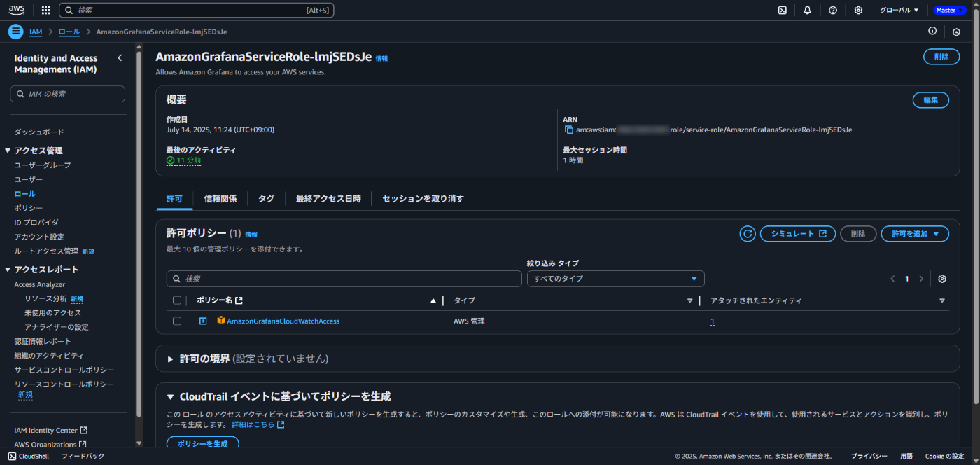Open the AmazonGrafanaCloudWatchAccess policy link

click(x=283, y=321)
